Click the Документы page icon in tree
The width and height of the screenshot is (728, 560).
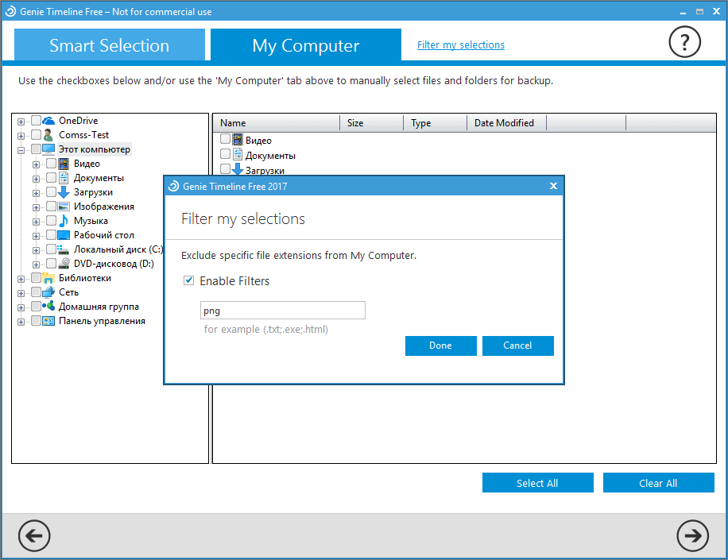pos(64,178)
